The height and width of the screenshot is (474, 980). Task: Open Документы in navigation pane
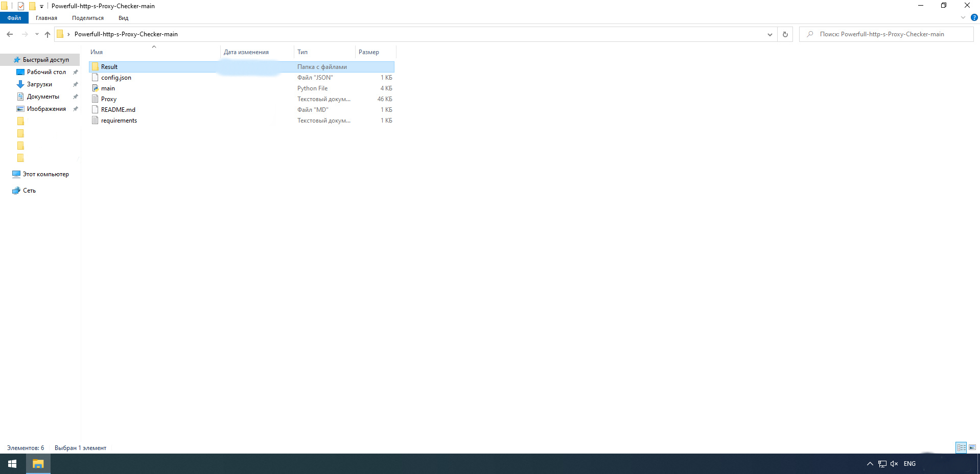point(43,97)
